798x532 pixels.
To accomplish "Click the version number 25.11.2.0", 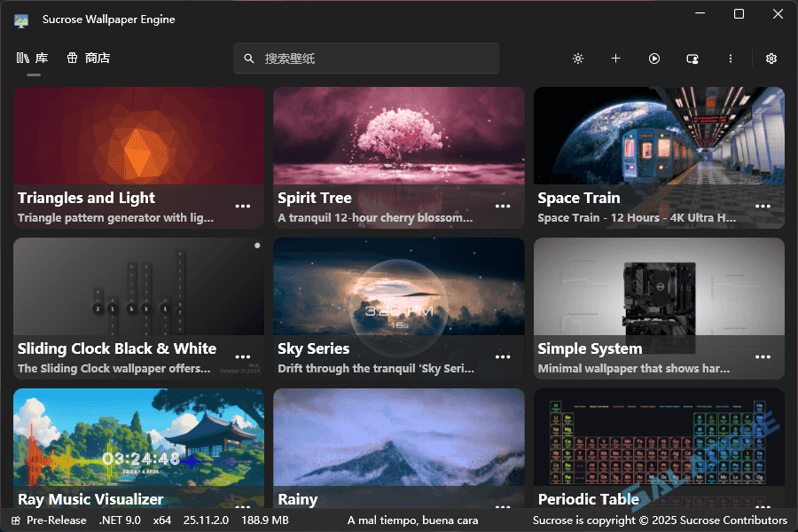I will (206, 520).
